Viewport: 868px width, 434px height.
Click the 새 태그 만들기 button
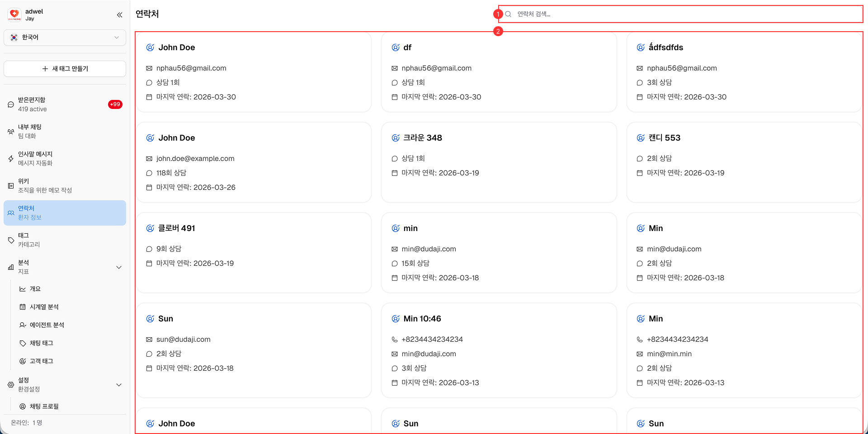65,69
